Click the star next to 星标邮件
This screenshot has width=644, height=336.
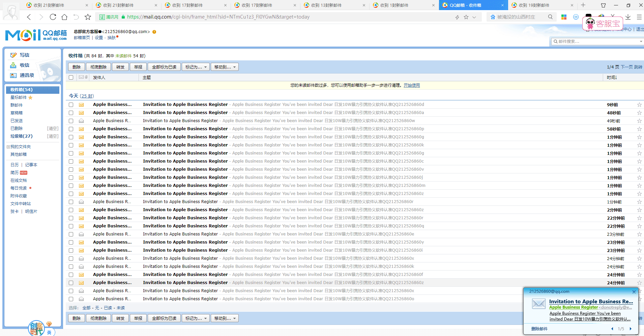tap(30, 97)
